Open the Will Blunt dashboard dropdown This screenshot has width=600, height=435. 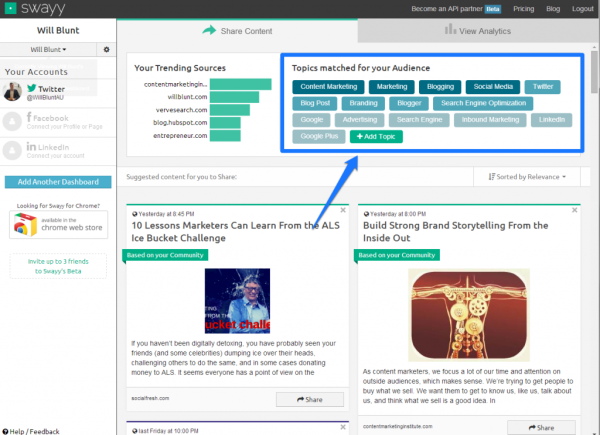click(x=48, y=49)
